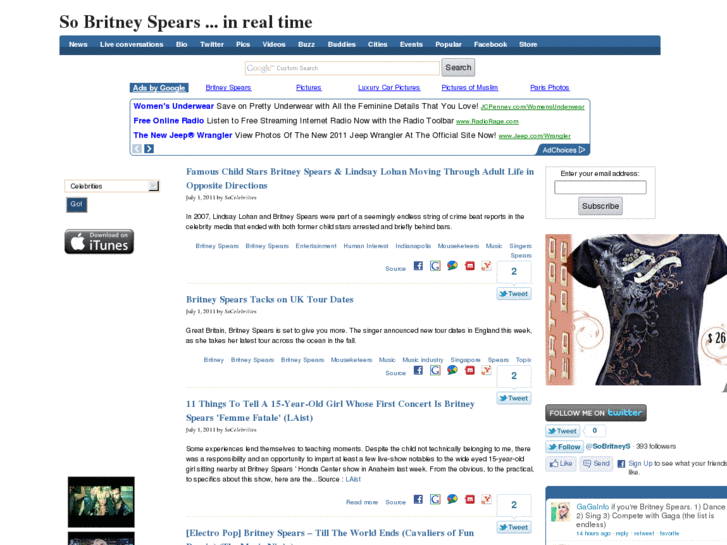The image size is (727, 545).
Task: Tweet the 11 Things article
Action: (x=514, y=527)
